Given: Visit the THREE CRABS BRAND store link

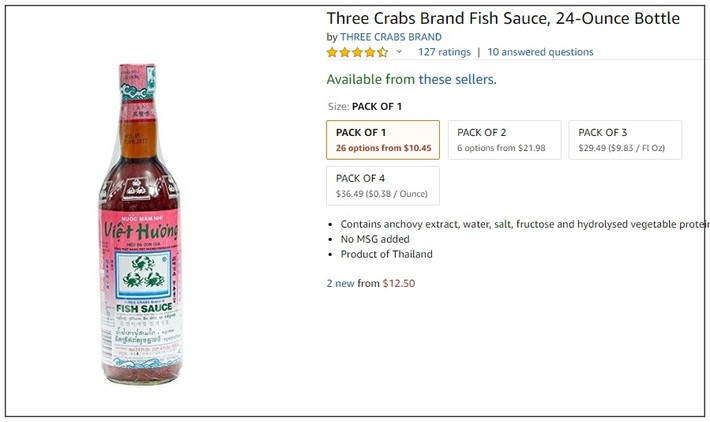Looking at the screenshot, I should click(x=391, y=37).
